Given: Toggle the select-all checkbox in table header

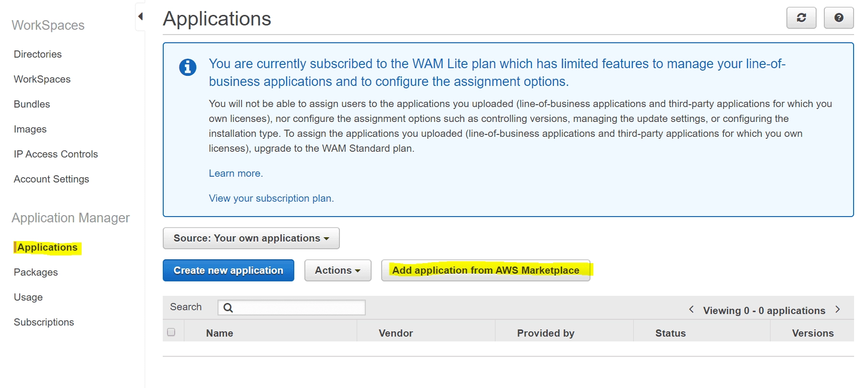Looking at the screenshot, I should click(171, 332).
